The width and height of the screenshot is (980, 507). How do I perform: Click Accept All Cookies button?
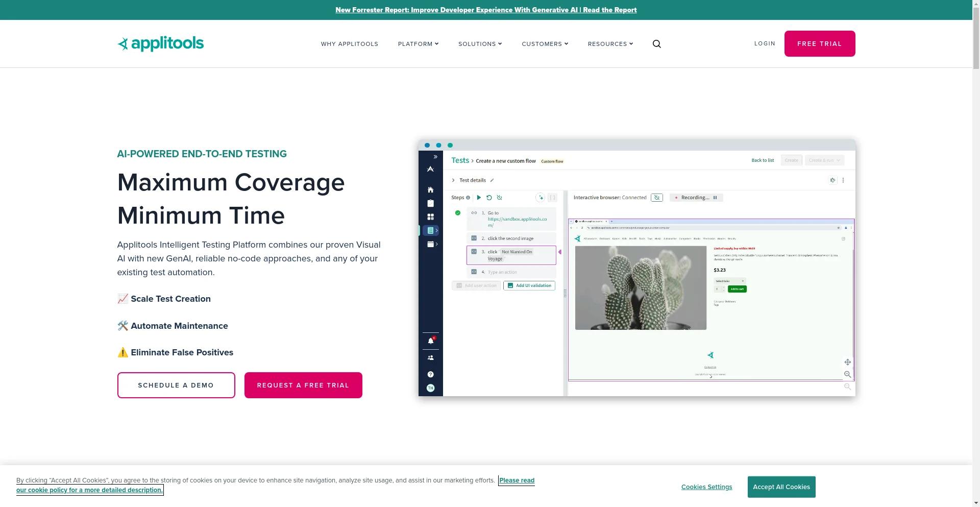[x=781, y=487]
